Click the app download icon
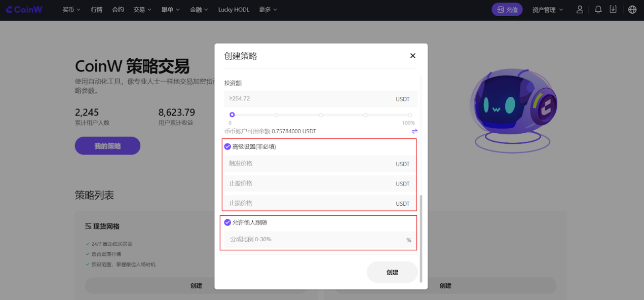 (613, 10)
